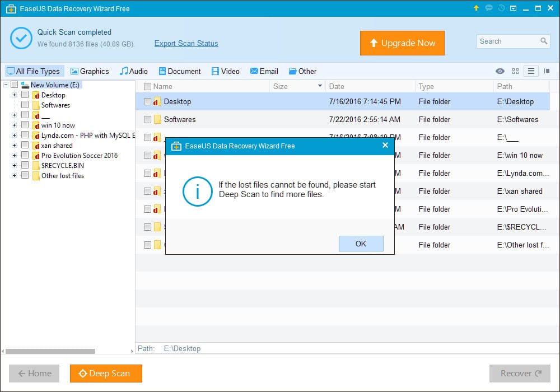Click the yellow upgrade arrow in title bar

[475, 8]
